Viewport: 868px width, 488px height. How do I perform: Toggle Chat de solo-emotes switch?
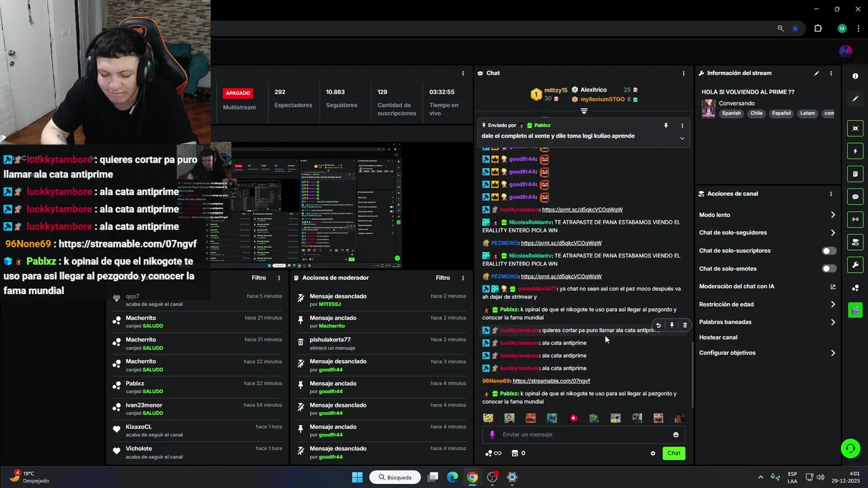829,269
